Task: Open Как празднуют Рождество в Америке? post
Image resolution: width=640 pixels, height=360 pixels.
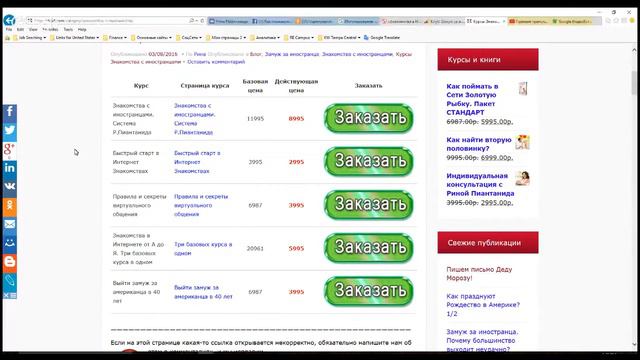Action: coord(483,305)
